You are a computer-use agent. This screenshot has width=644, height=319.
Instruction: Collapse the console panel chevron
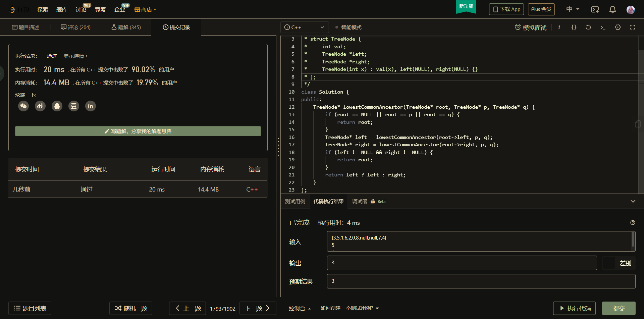[633, 201]
